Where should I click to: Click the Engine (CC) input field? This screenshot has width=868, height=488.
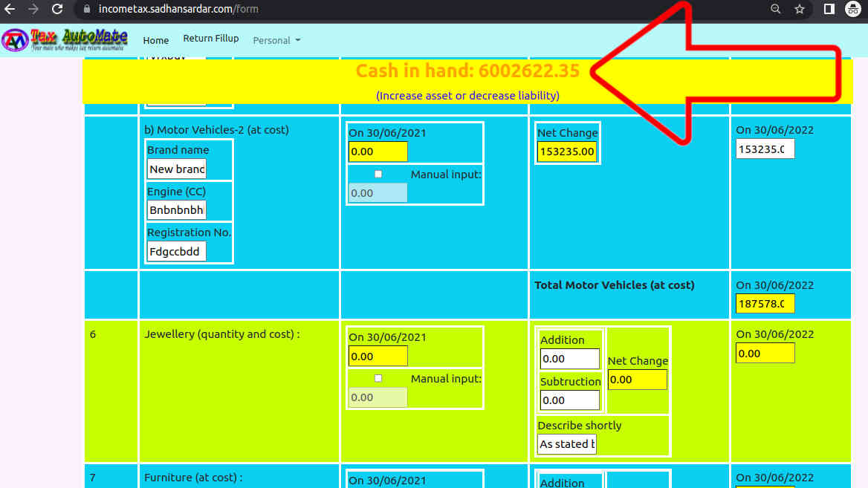[177, 210]
